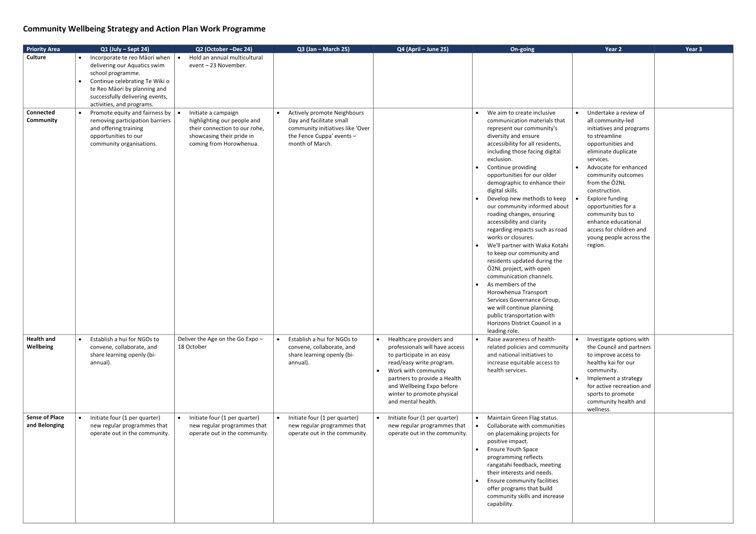This screenshot has width=756, height=534.
Task: Click 'Continue providing opportunities for our older demographic' bullet
Action: (x=526, y=179)
